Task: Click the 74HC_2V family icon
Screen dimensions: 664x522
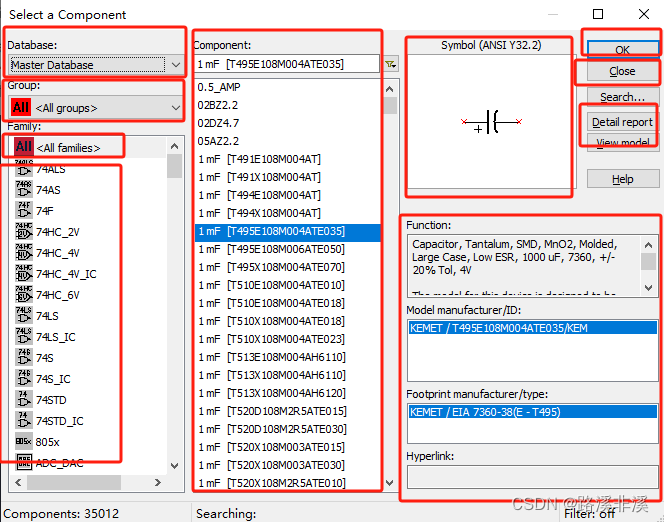Action: (24, 232)
